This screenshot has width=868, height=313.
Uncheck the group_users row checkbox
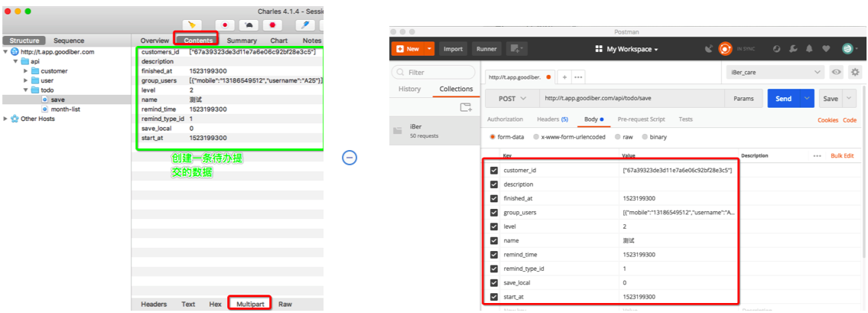(x=494, y=213)
